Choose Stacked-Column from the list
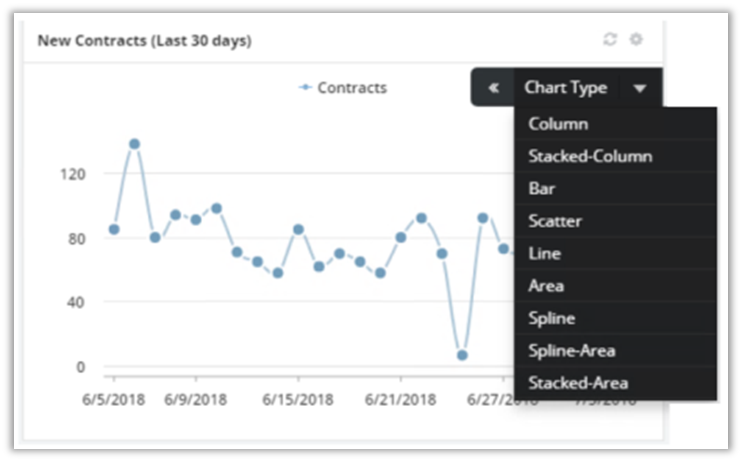 [x=590, y=156]
